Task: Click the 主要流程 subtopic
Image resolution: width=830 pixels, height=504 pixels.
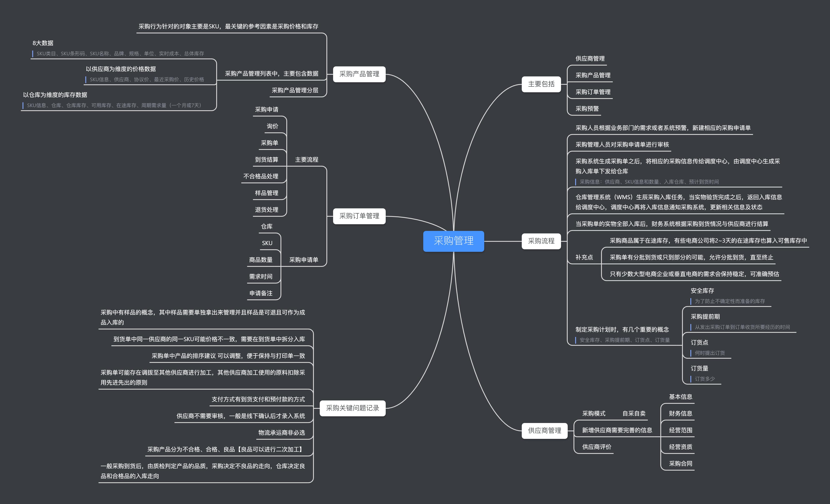Action: [307, 160]
